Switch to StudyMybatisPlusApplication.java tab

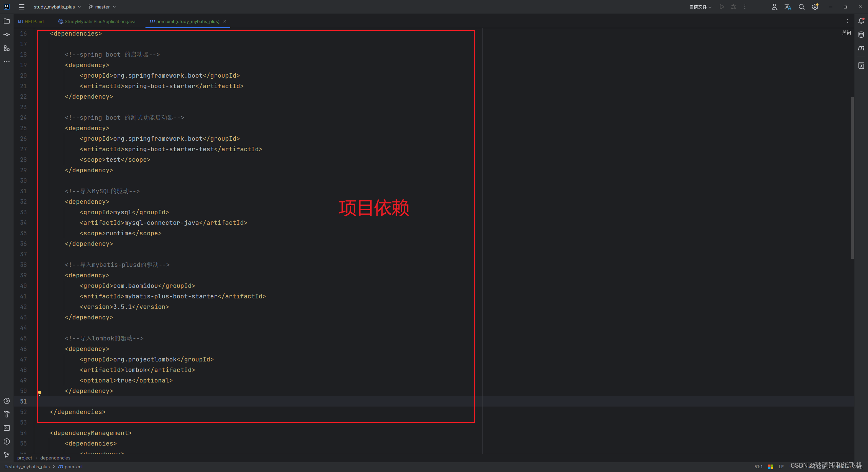point(97,21)
